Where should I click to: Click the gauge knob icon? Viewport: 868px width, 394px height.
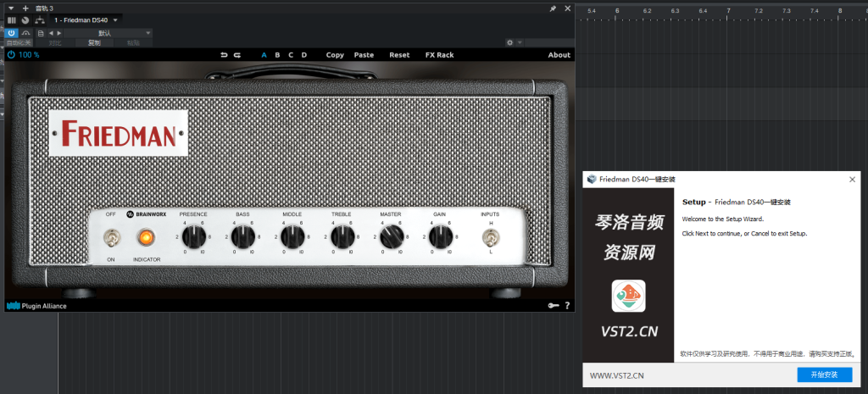(x=25, y=20)
